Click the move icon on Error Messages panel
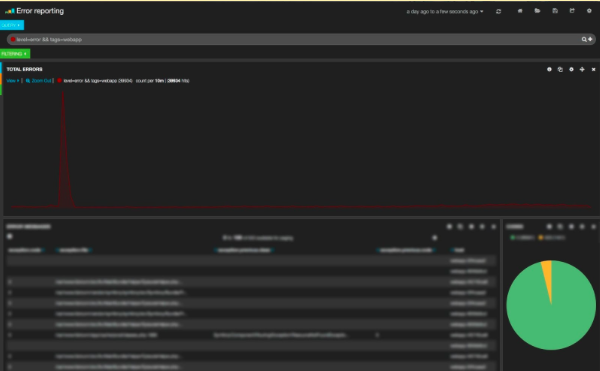This screenshot has width=600, height=371. [x=482, y=227]
